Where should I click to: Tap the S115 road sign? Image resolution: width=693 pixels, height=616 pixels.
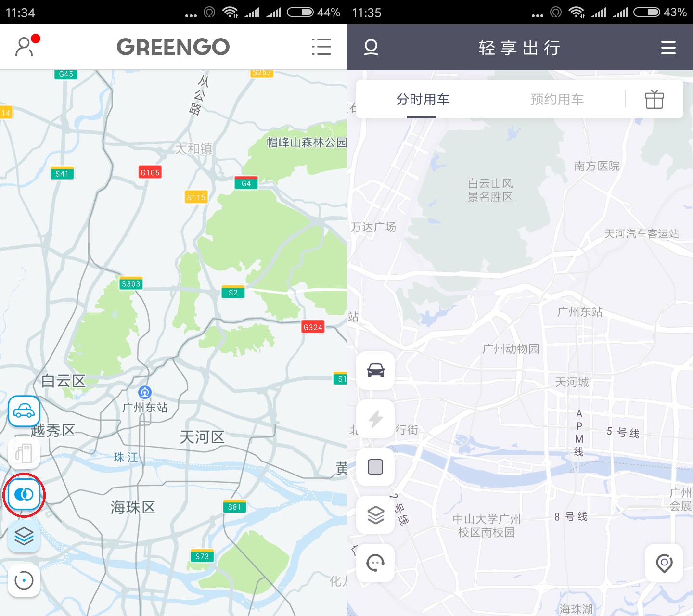196,197
